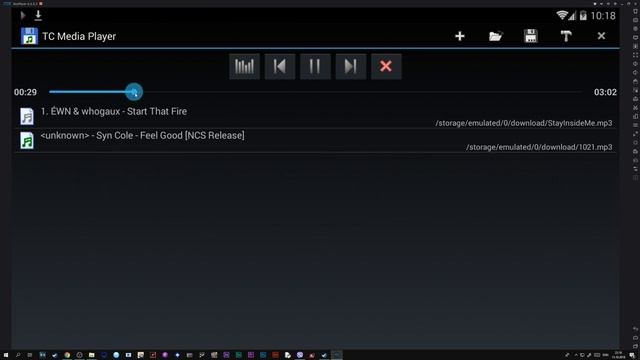Click the path /storage/emulated/0/download/StayInsideMe.mp3
This screenshot has height=360, width=640.
524,123
